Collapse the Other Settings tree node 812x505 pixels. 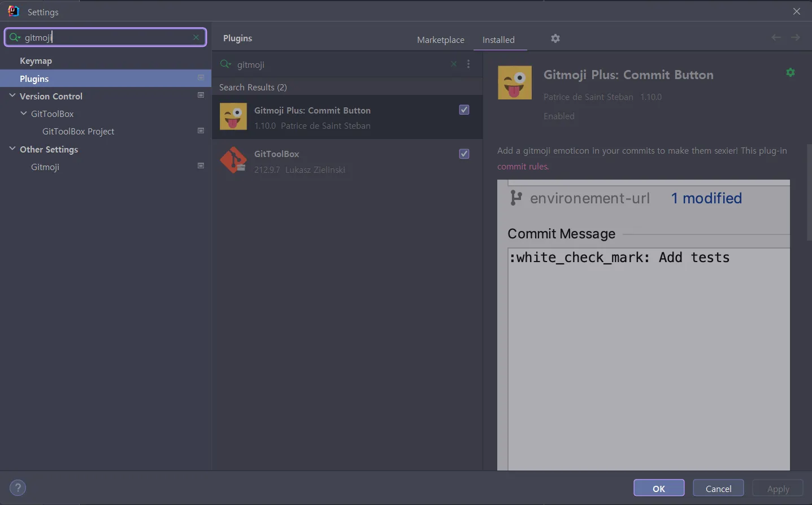click(x=12, y=149)
